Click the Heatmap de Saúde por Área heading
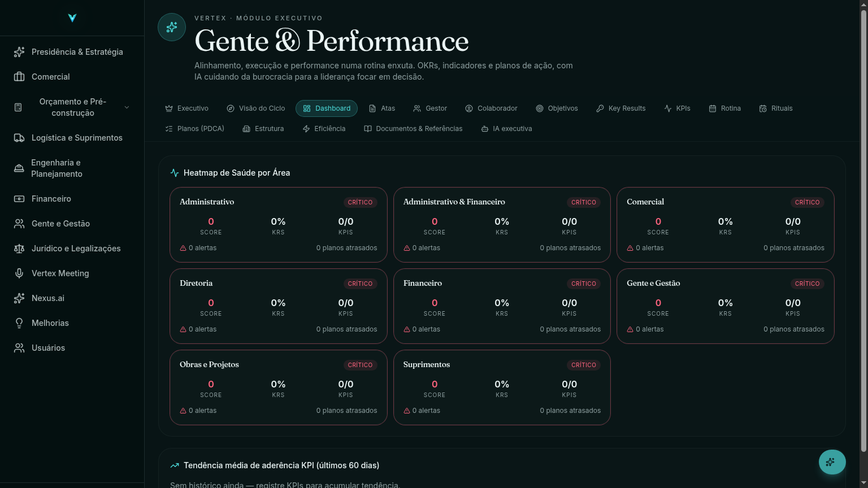 click(x=237, y=173)
